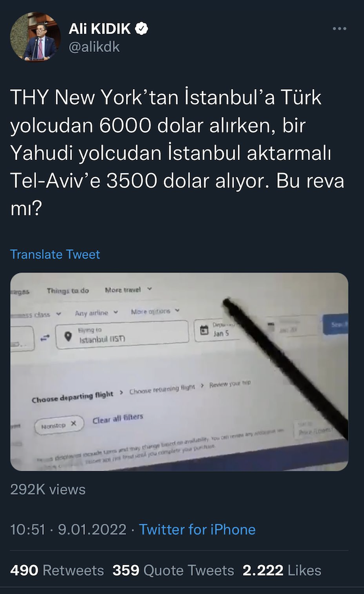Click the verified badge next to Ali KIDIK

[x=142, y=29]
